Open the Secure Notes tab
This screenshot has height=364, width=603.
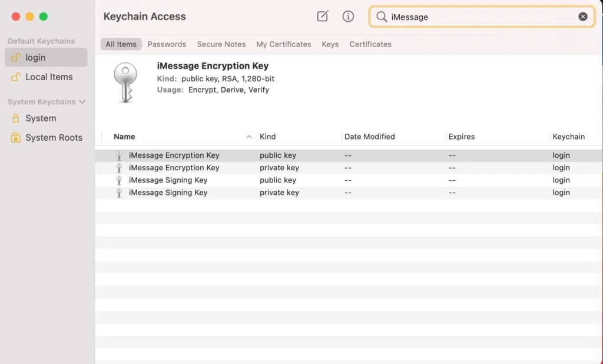[221, 44]
